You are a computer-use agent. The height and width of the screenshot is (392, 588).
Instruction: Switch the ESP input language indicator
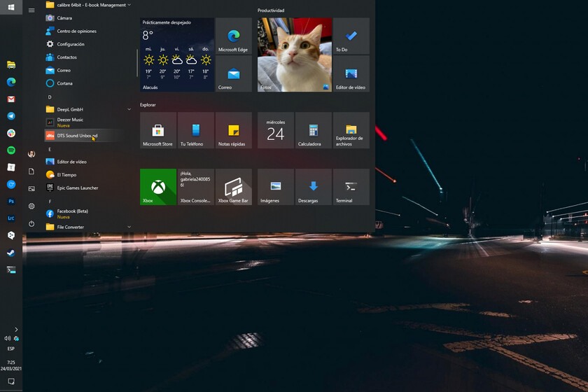(x=11, y=349)
